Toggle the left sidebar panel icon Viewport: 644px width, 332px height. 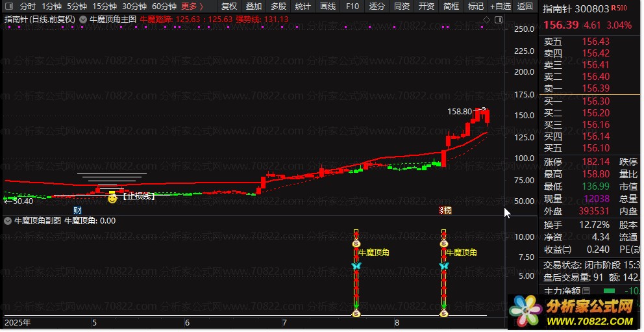9,6
